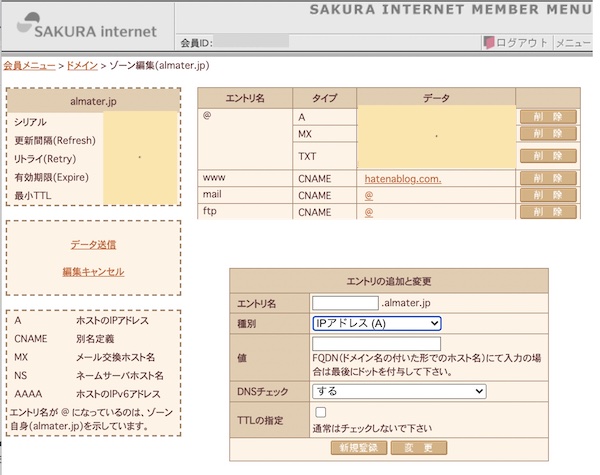Click the MX type cell in table
Viewport: 600px width, 475px height.
324,134
